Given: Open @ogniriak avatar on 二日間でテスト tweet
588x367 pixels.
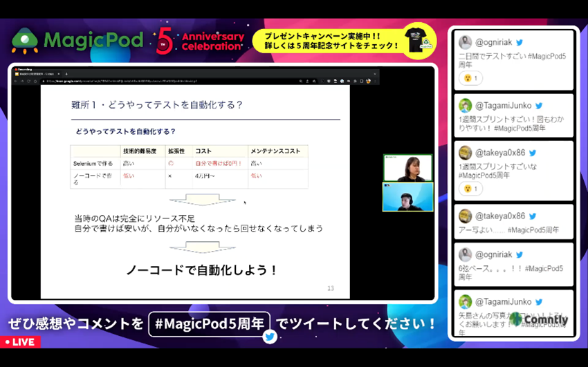Looking at the screenshot, I should 466,42.
